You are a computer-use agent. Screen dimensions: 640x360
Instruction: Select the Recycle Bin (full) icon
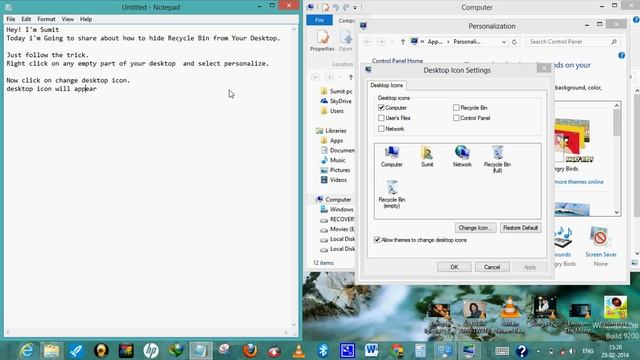497,159
